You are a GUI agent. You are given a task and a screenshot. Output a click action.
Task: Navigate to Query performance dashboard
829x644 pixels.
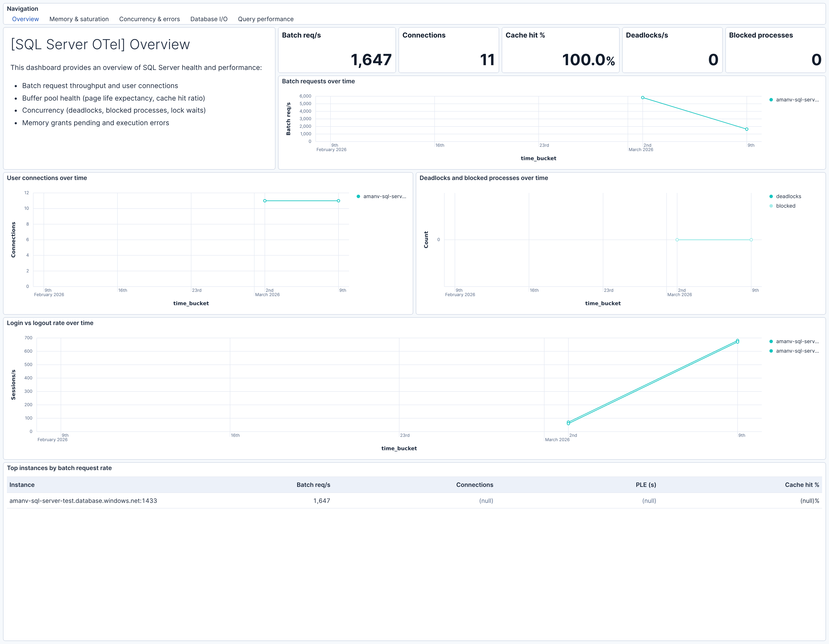(265, 19)
